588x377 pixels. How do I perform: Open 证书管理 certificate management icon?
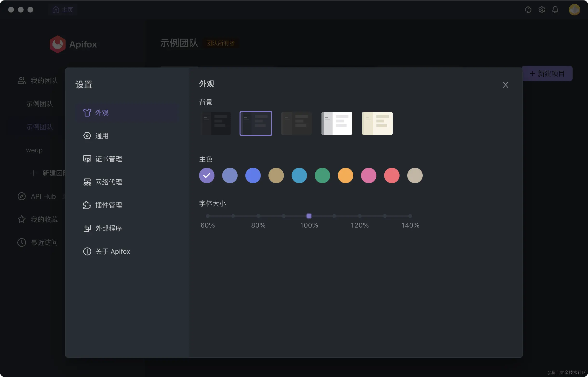[x=87, y=159]
